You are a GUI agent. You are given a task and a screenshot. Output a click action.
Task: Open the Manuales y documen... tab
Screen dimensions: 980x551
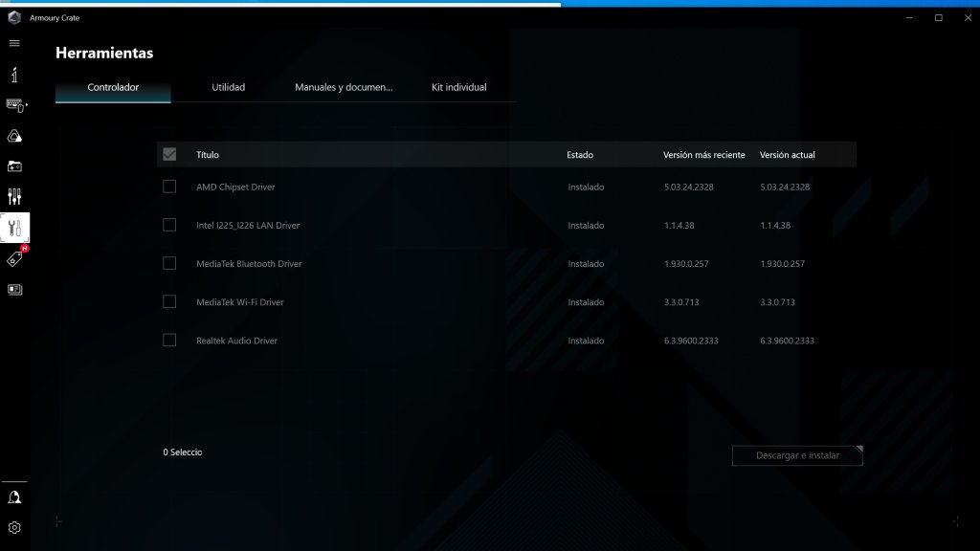tap(344, 87)
